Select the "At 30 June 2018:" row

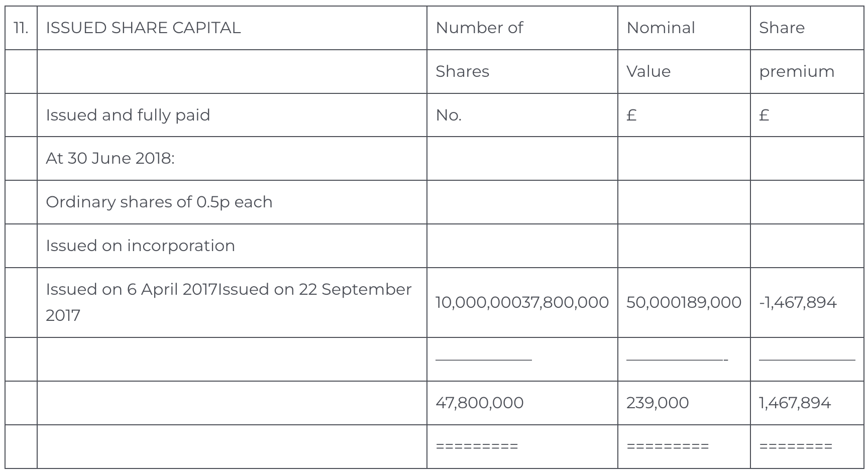point(110,159)
